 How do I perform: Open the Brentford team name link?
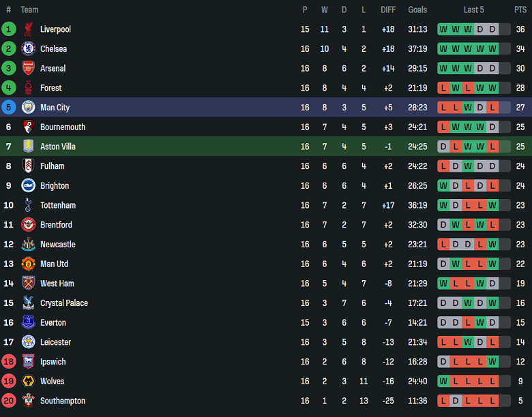pos(56,225)
